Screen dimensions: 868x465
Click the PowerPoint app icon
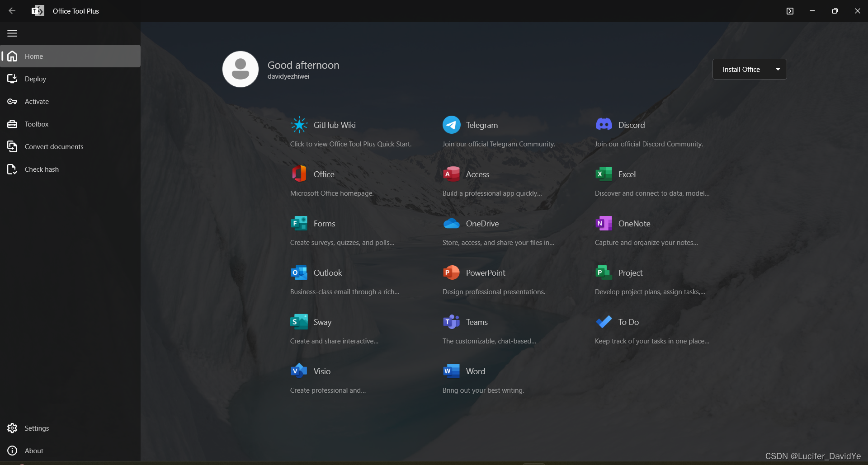(451, 272)
